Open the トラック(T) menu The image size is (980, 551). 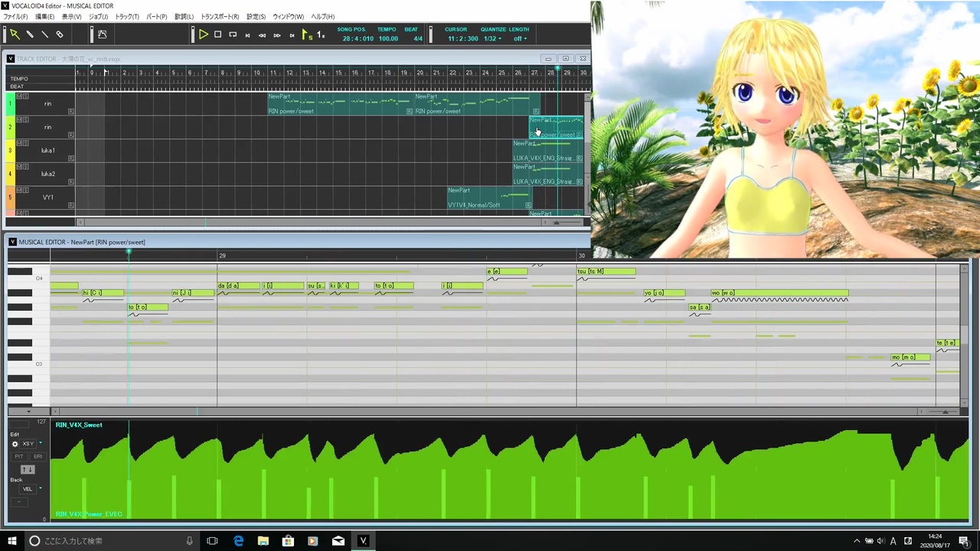[x=127, y=17]
